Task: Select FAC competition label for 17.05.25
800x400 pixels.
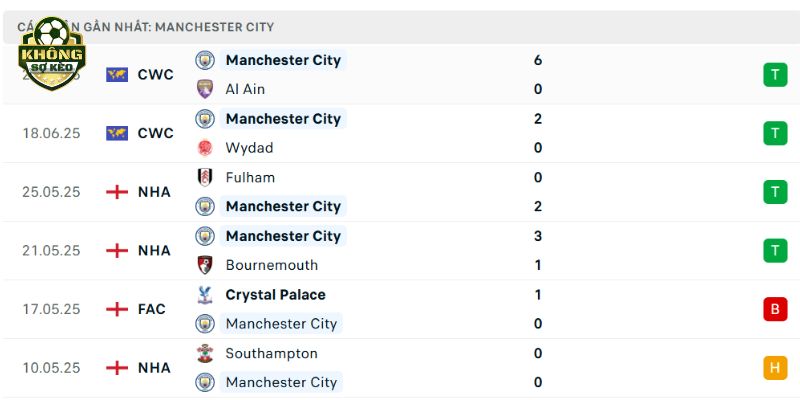Action: coord(152,309)
